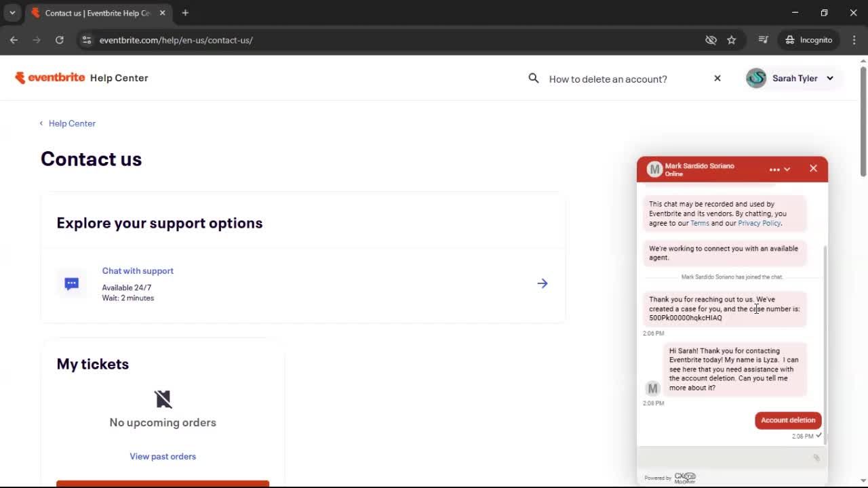Click the agent M avatar beside message
Viewport: 868px width, 488px height.
(x=652, y=388)
